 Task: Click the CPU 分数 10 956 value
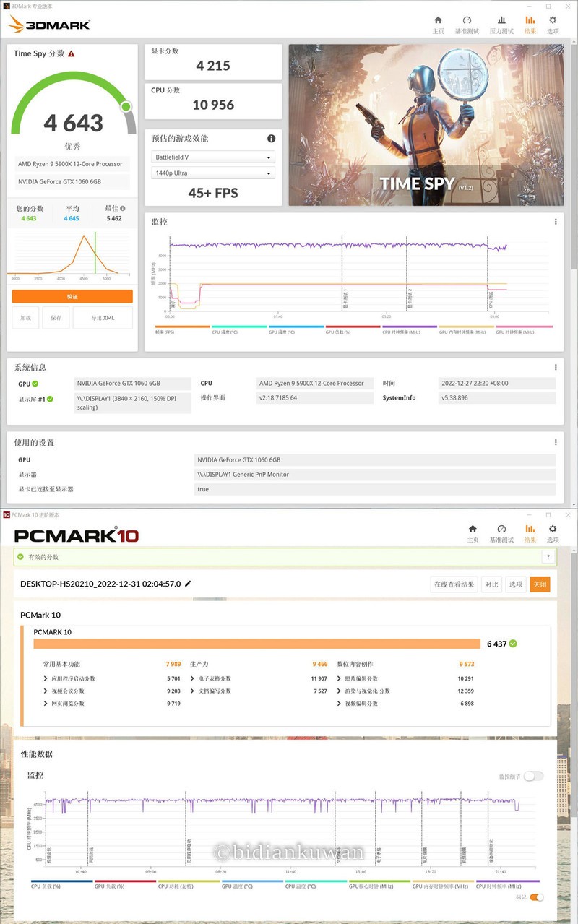(213, 105)
